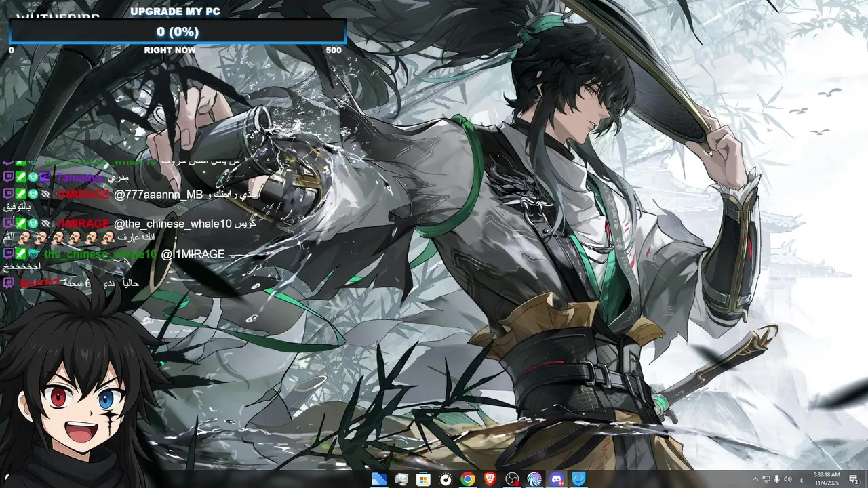Viewport: 868px width, 488px height.
Task: Click the UPGRADE MY PC goal title
Action: [175, 11]
